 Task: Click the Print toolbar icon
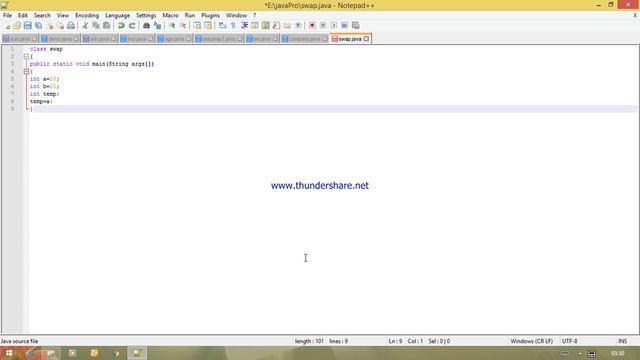pyautogui.click(x=71, y=26)
